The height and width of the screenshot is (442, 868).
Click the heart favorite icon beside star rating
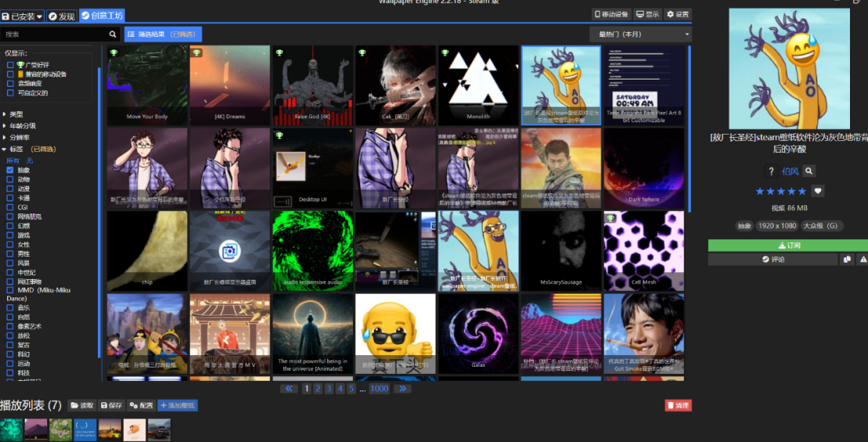tap(818, 191)
